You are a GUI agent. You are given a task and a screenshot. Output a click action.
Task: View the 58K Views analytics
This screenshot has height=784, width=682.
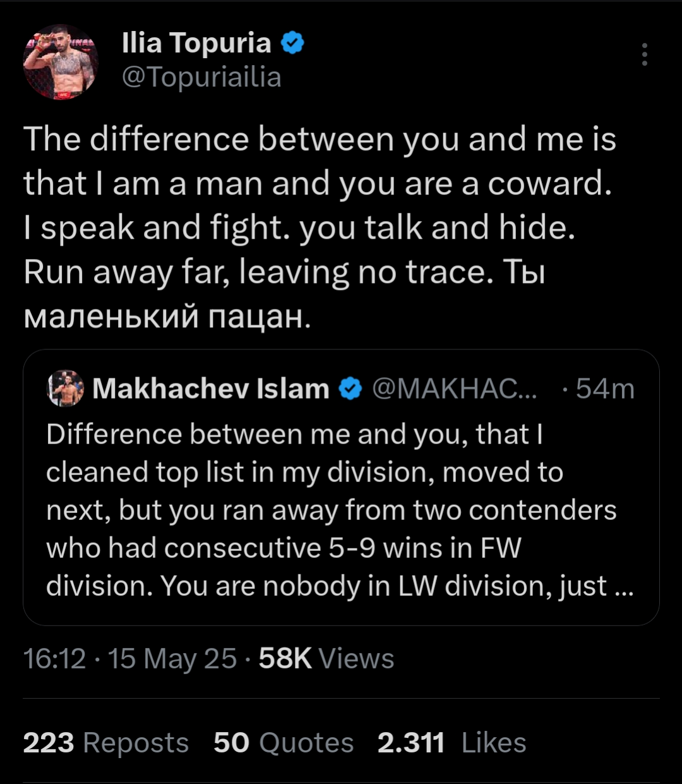(x=326, y=659)
